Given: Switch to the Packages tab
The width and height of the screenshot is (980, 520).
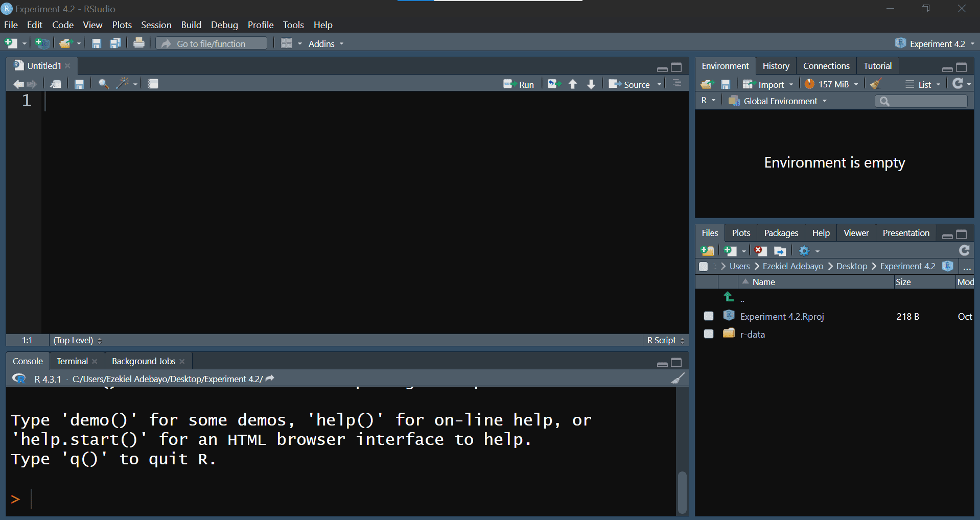Looking at the screenshot, I should pyautogui.click(x=781, y=233).
